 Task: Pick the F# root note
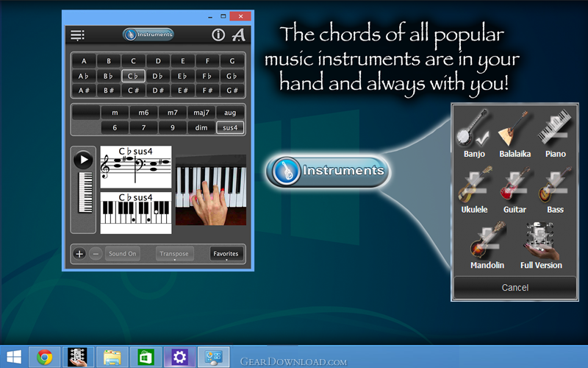tap(207, 91)
